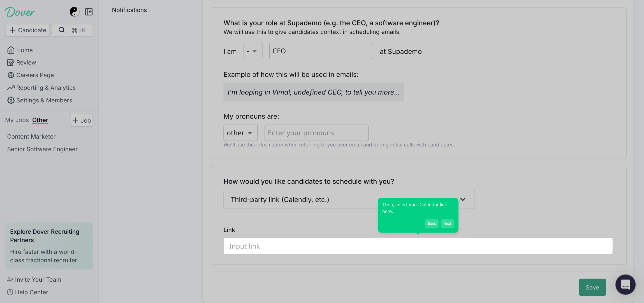The image size is (644, 303).
Task: Focus the Input link field
Action: pyautogui.click(x=418, y=246)
